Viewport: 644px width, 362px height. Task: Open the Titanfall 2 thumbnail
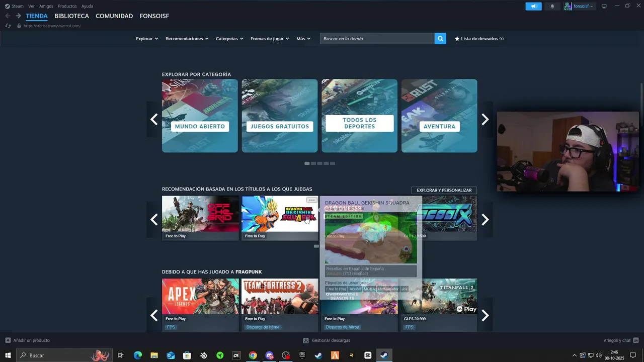click(439, 297)
